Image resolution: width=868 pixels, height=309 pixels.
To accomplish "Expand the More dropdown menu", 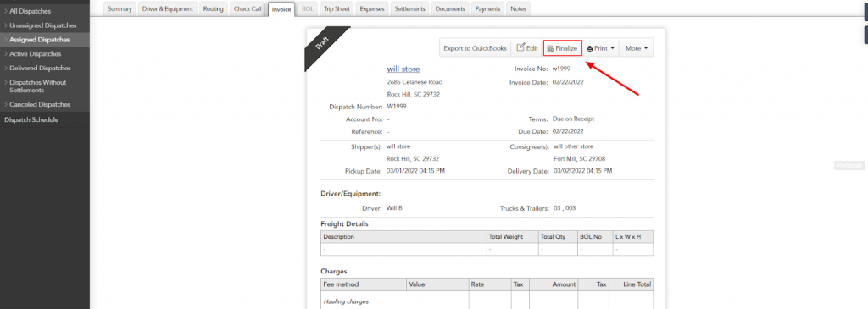I will click(637, 48).
